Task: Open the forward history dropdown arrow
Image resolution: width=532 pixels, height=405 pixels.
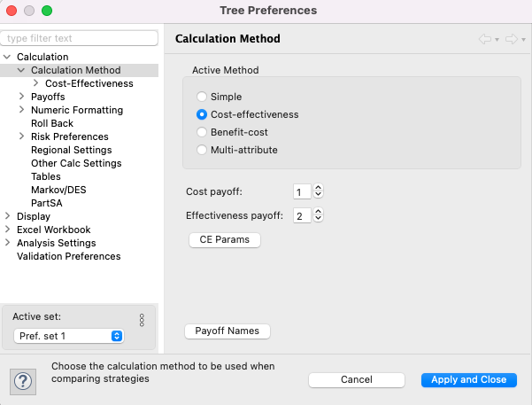Action: (x=523, y=40)
